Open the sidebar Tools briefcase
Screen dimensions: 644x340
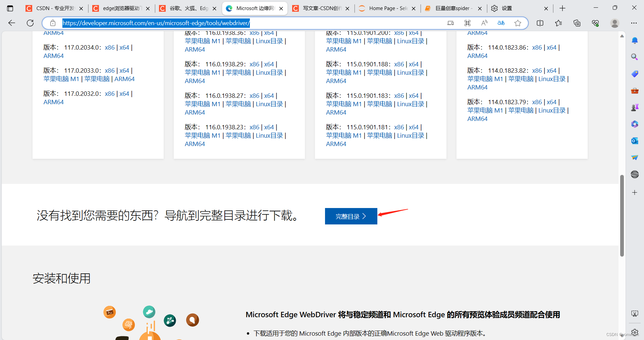click(x=635, y=90)
